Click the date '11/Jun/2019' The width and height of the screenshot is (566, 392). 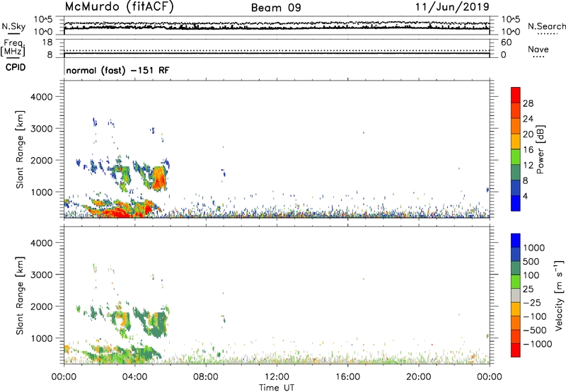pyautogui.click(x=452, y=7)
